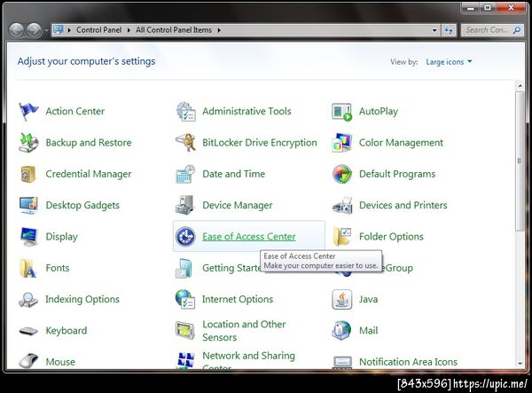532x393 pixels.
Task: Open the Desktop Gadgets monitor icon
Action: (28, 205)
